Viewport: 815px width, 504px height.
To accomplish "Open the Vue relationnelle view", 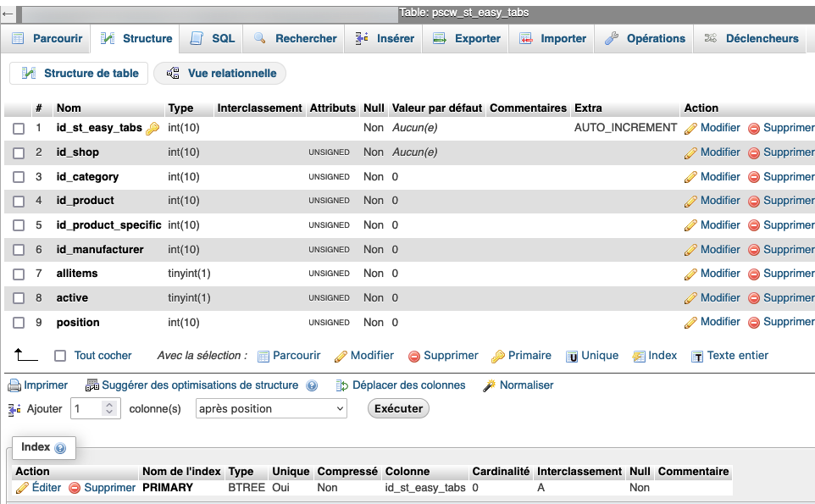I will click(219, 73).
